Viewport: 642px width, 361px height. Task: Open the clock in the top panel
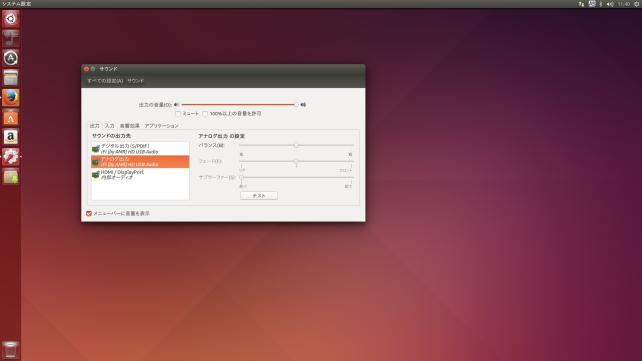coord(624,4)
